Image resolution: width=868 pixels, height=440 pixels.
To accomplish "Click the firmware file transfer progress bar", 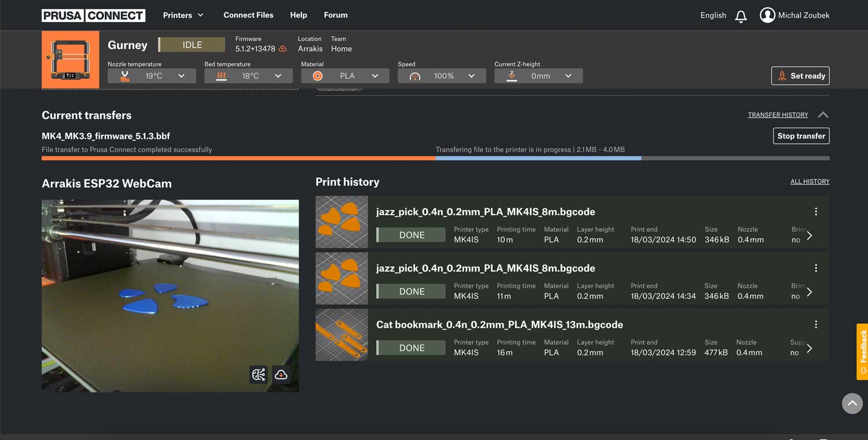I will click(x=435, y=158).
